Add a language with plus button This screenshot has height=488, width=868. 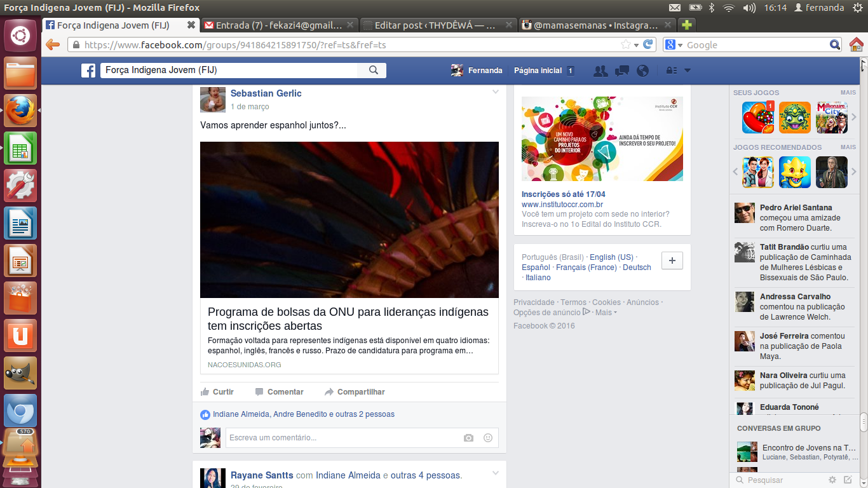672,261
